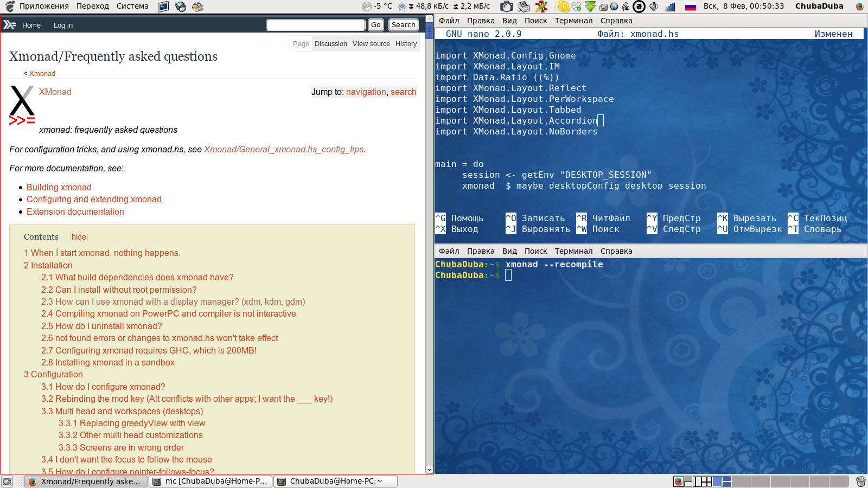Click the show desktop button in bottom panel
Viewport: 868px width, 488px height.
[x=7, y=481]
